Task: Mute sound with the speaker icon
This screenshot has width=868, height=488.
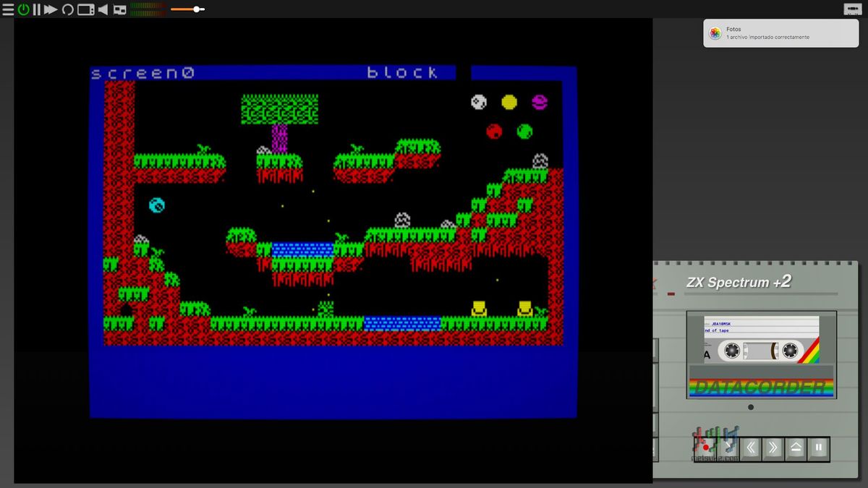Action: click(103, 9)
